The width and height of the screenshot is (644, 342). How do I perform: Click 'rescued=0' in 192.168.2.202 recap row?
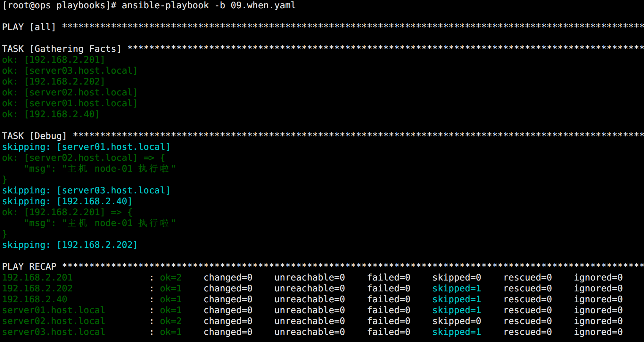[527, 288]
